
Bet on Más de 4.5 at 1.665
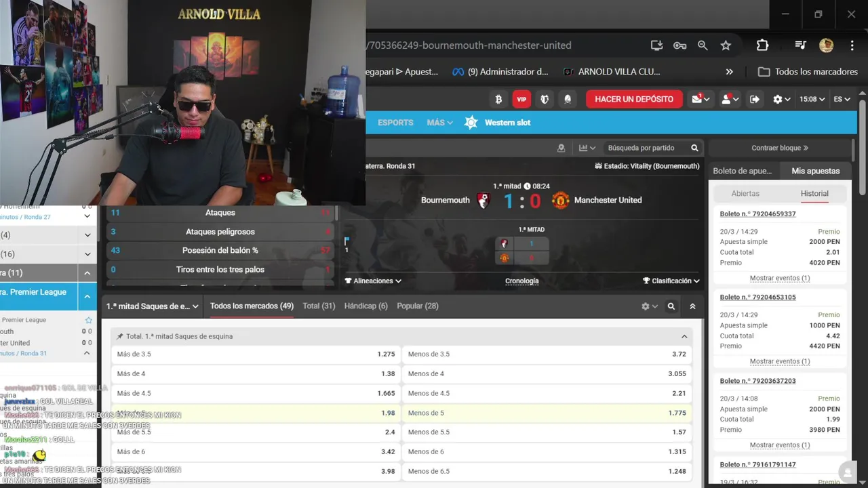point(256,393)
